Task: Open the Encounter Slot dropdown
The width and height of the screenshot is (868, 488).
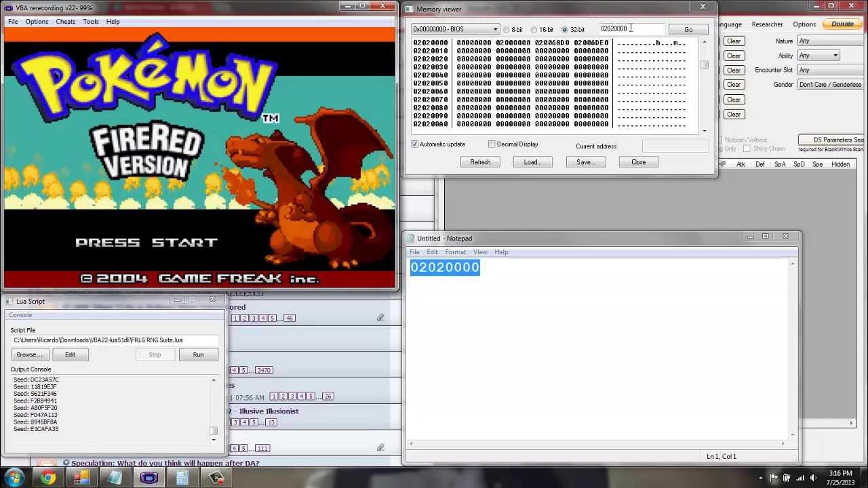Action: point(829,70)
